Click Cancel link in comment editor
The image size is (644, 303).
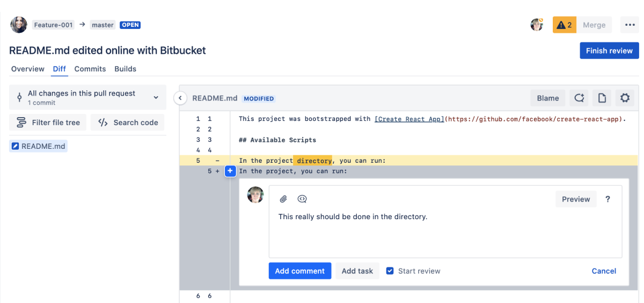point(604,271)
